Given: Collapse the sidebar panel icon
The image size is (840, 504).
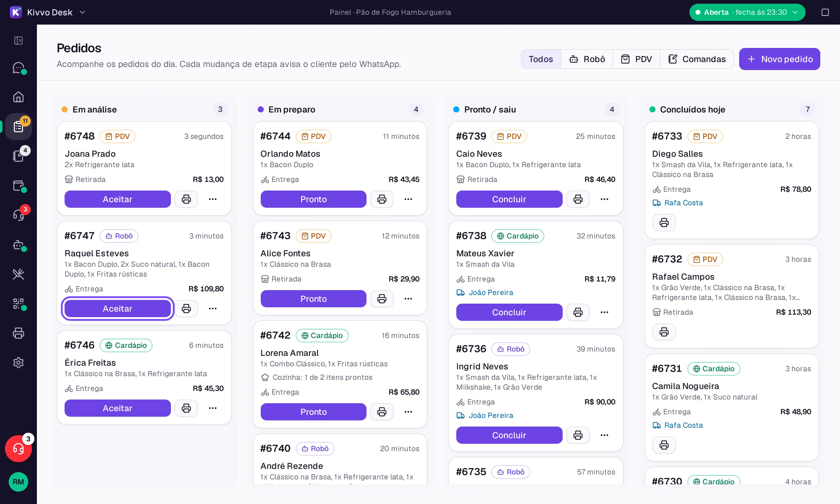Looking at the screenshot, I should [x=18, y=41].
